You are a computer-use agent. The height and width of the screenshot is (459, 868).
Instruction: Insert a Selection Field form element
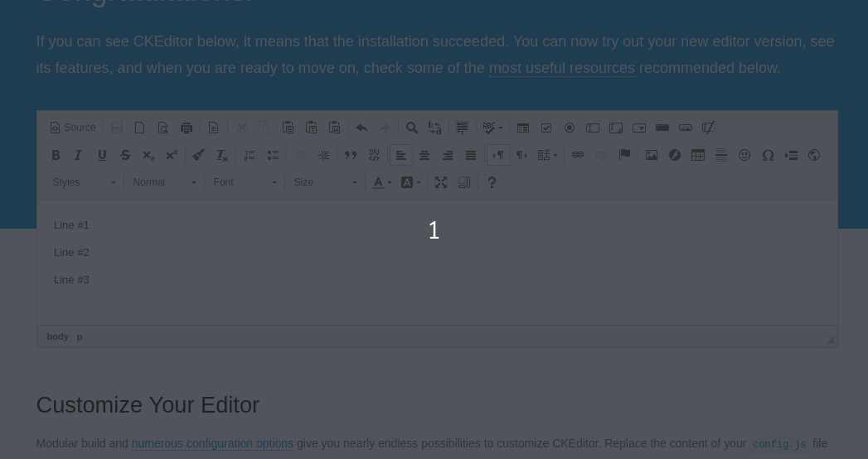tap(639, 128)
